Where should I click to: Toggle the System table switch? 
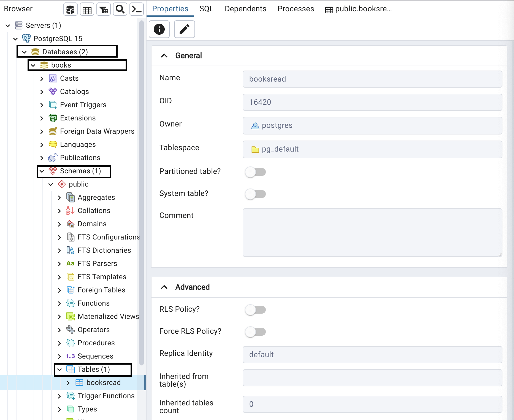pos(255,194)
